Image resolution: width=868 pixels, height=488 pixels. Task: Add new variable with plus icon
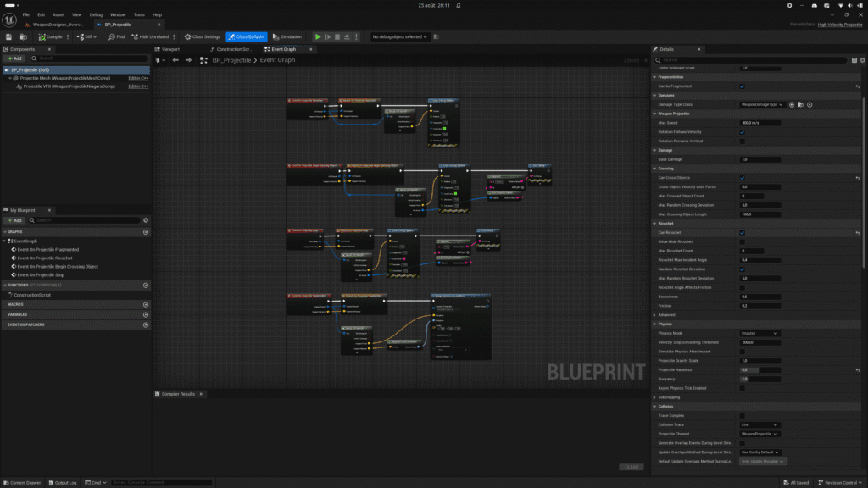[x=146, y=315]
